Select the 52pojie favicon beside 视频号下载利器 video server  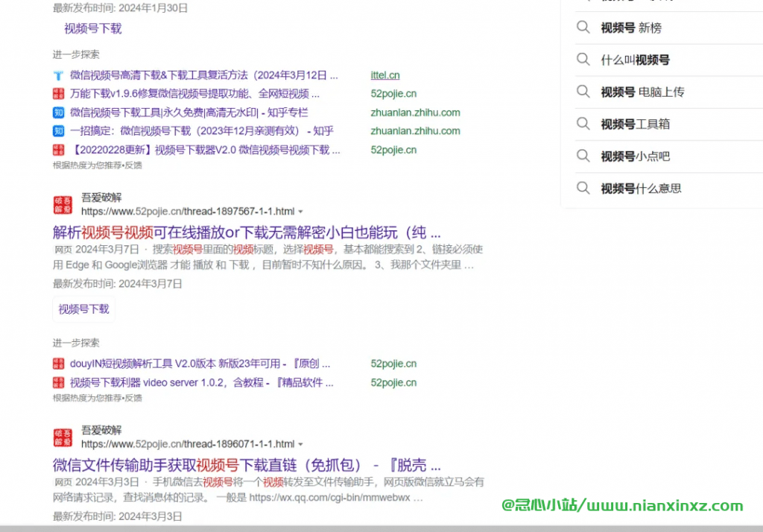click(58, 382)
